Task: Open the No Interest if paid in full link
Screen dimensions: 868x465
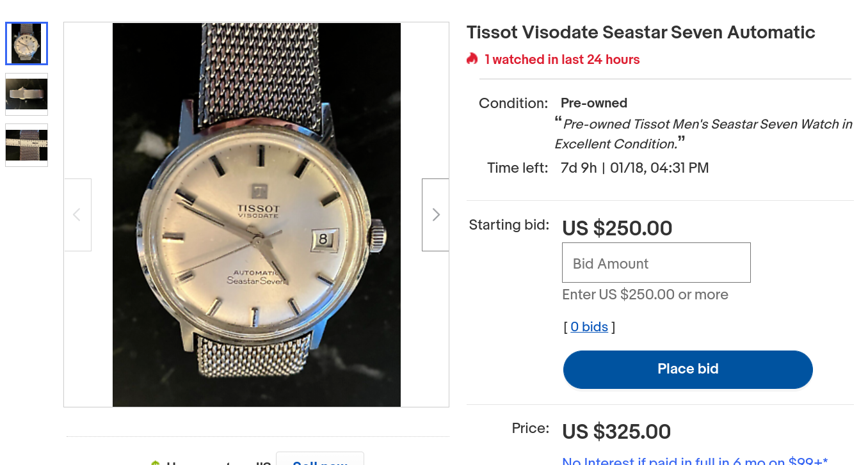Action: point(695,461)
